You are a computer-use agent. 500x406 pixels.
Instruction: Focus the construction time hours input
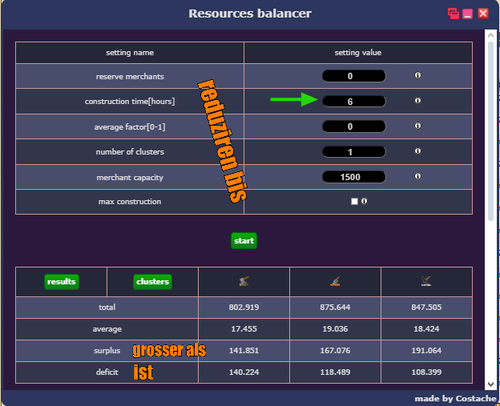click(354, 101)
